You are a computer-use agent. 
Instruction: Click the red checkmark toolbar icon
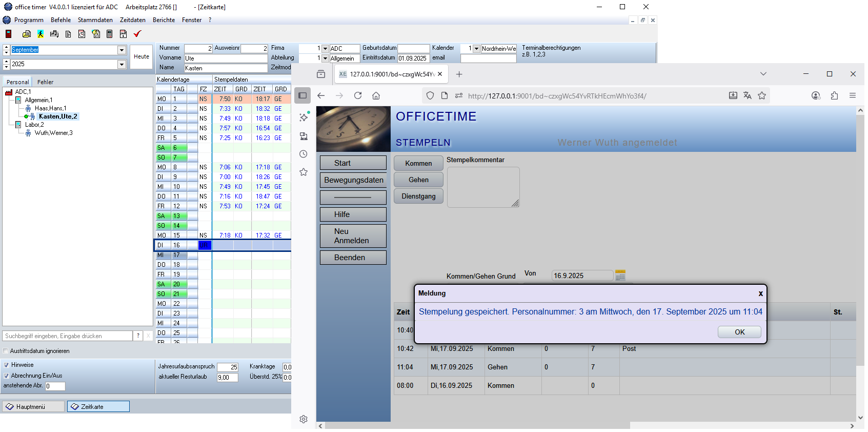137,34
